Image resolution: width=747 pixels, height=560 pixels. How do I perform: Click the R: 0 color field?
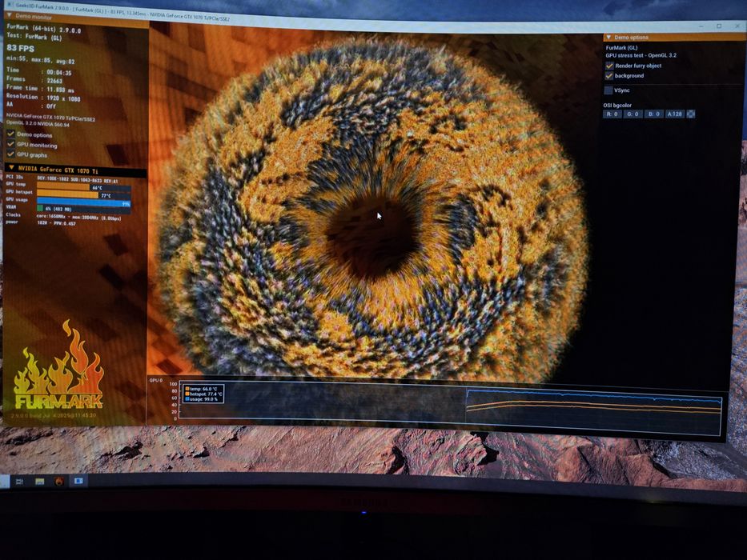(x=612, y=114)
